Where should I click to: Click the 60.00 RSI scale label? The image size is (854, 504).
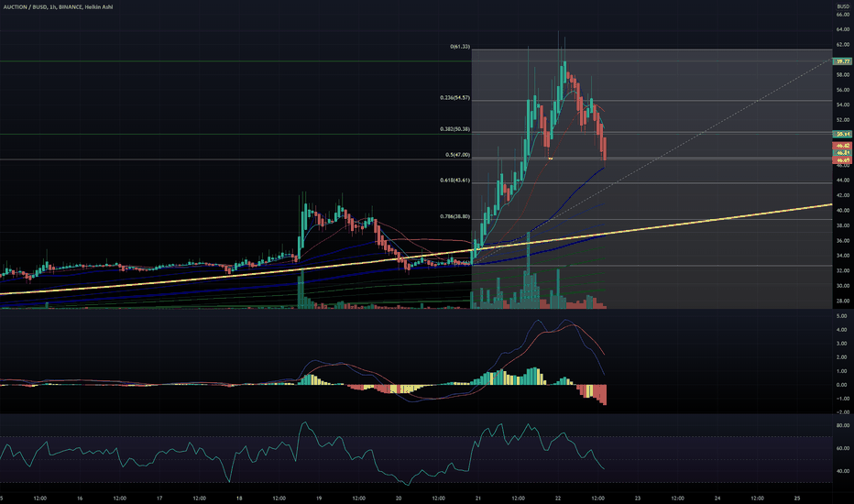tap(843, 448)
